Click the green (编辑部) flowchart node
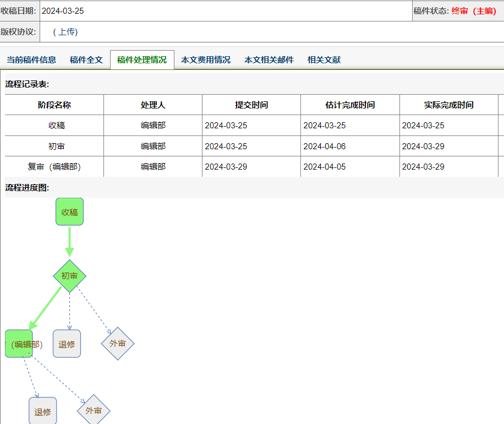 pos(19,344)
